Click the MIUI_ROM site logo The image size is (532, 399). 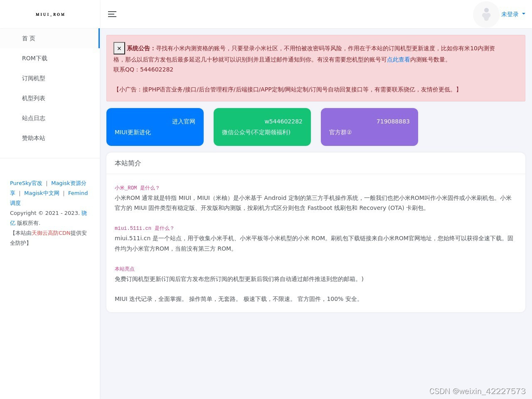point(50,15)
